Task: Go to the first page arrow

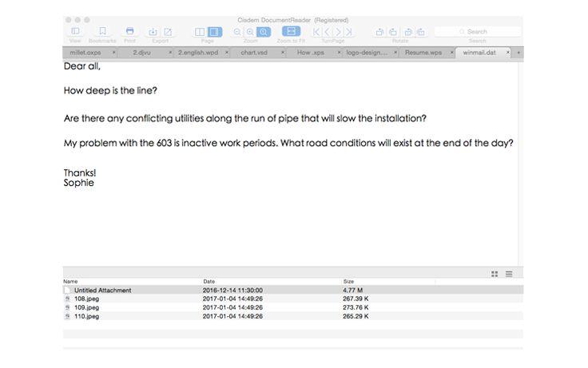Action: pyautogui.click(x=316, y=32)
